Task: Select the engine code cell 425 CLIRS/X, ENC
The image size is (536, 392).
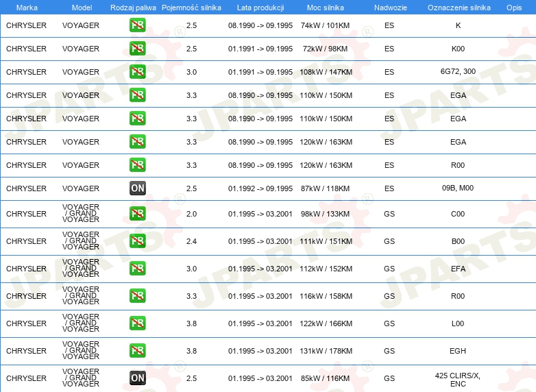Action: [458, 380]
